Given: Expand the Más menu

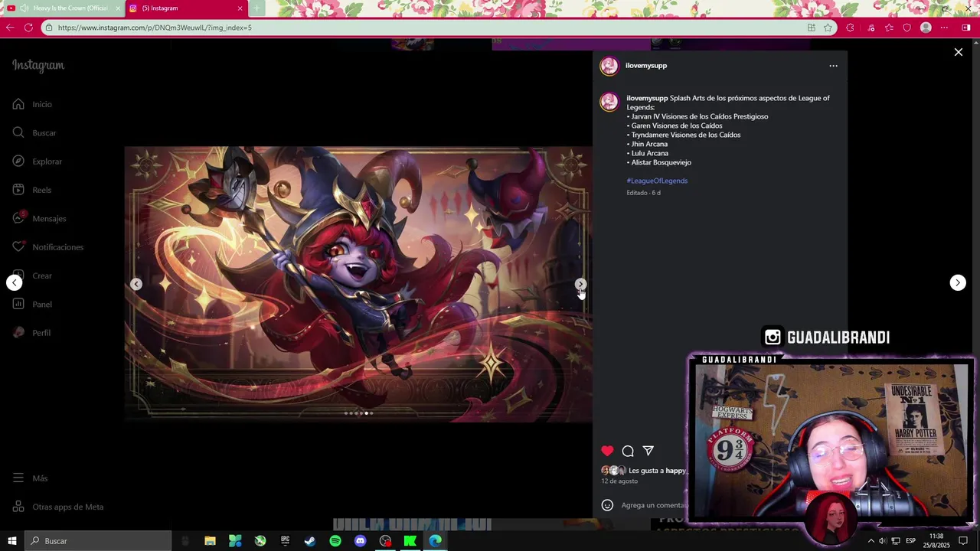Looking at the screenshot, I should pos(30,478).
